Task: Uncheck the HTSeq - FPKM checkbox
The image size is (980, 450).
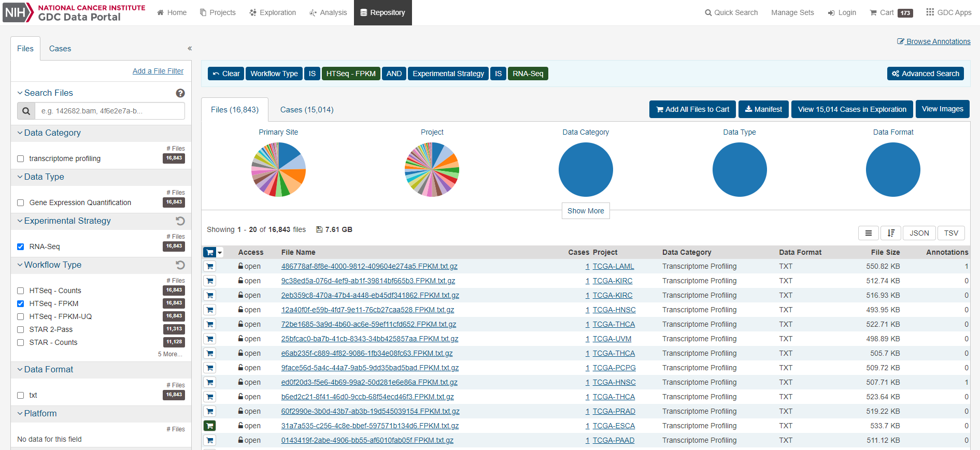Action: pos(21,304)
